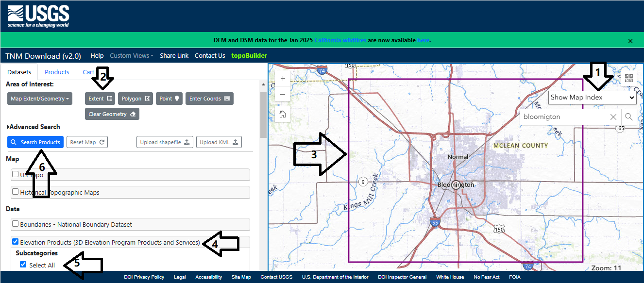This screenshot has width=644, height=283.
Task: Click Upload KML button
Action: pyautogui.click(x=219, y=142)
